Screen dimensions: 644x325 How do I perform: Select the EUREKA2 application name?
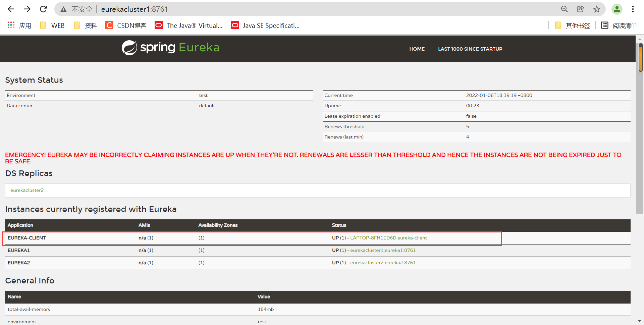(19, 263)
